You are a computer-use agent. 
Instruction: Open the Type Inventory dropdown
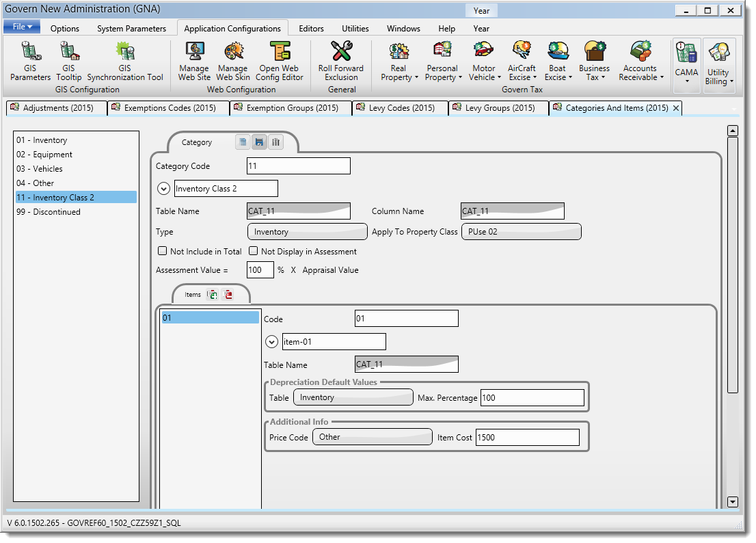pos(307,232)
